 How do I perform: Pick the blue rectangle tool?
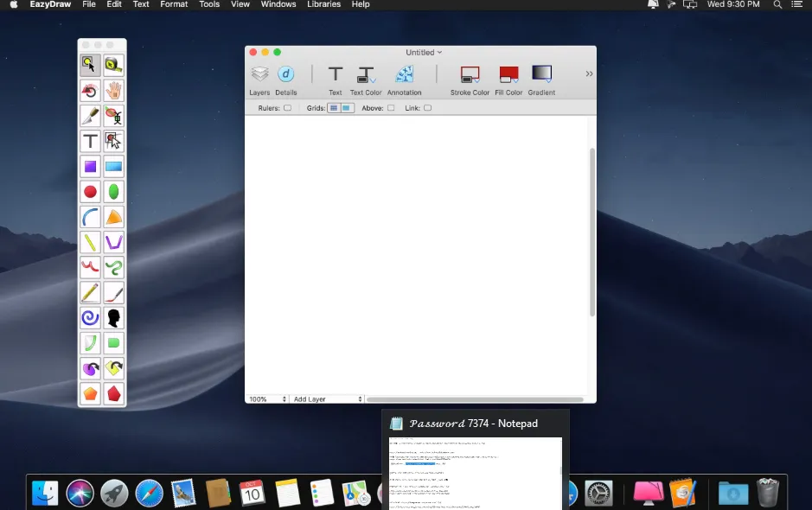(113, 166)
